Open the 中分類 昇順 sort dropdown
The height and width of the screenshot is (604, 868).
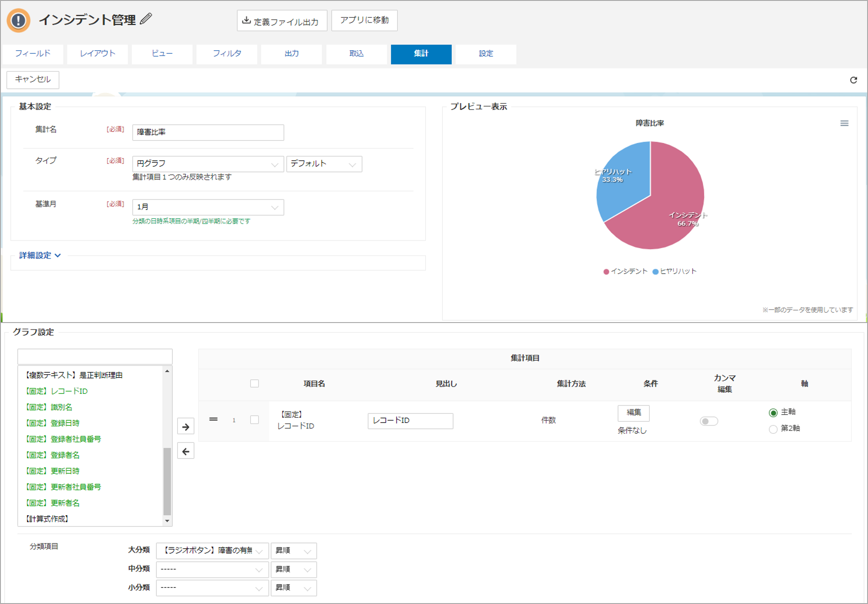pos(294,569)
